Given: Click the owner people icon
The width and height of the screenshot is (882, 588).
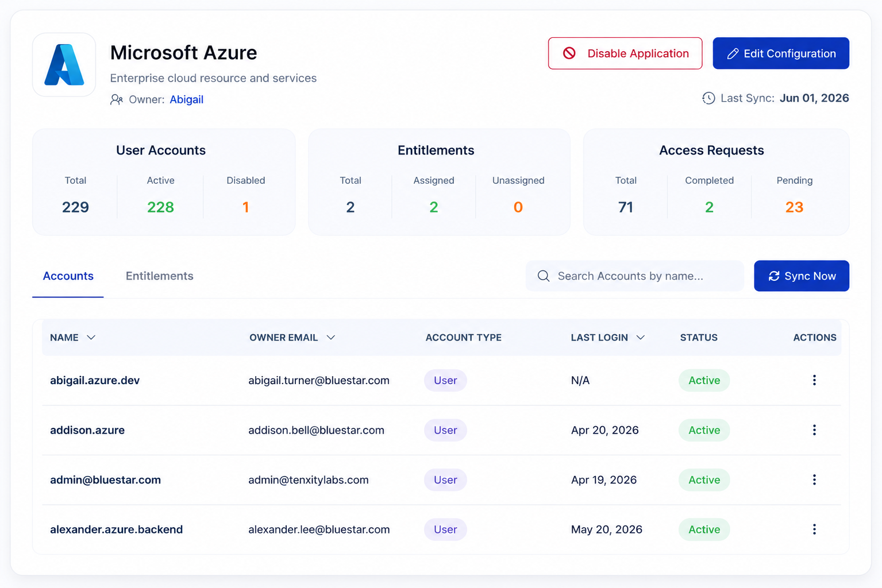Looking at the screenshot, I should [x=117, y=99].
